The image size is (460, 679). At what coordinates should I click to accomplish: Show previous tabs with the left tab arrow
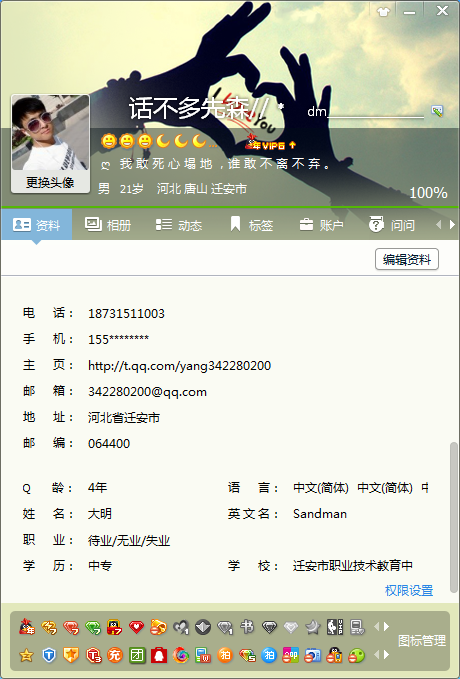[439, 224]
